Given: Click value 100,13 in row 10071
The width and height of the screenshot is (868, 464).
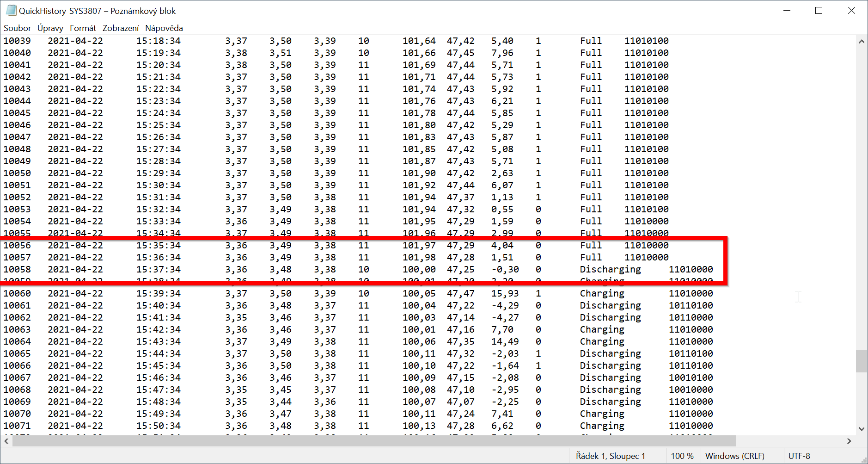Looking at the screenshot, I should click(x=419, y=426).
